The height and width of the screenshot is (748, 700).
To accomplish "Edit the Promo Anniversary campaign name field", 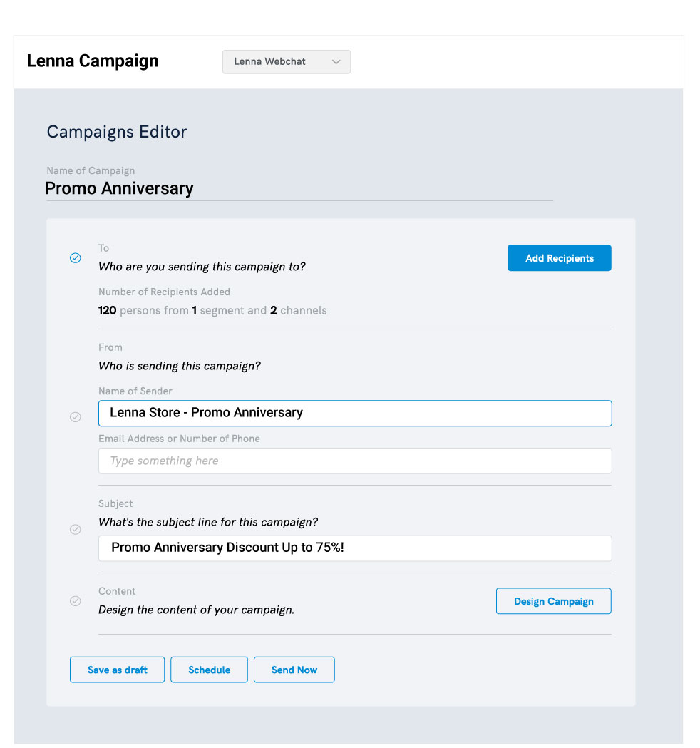I will (299, 189).
